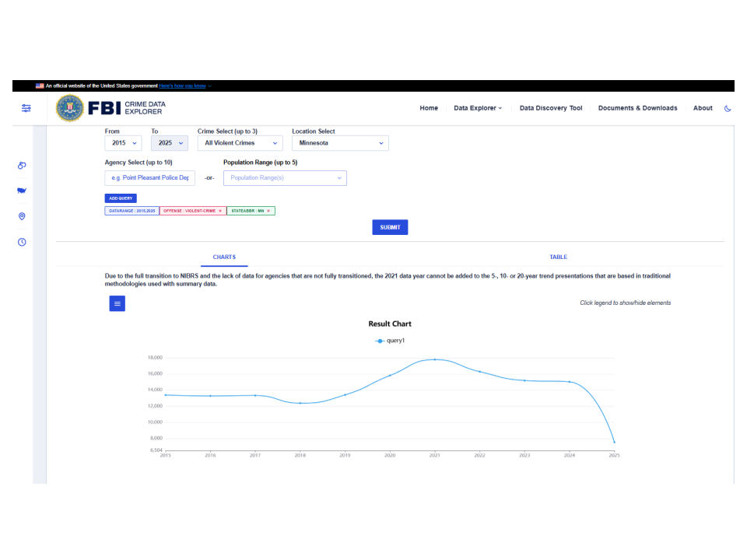Click the location pin sidebar icon
The height and width of the screenshot is (560, 747).
[x=22, y=216]
